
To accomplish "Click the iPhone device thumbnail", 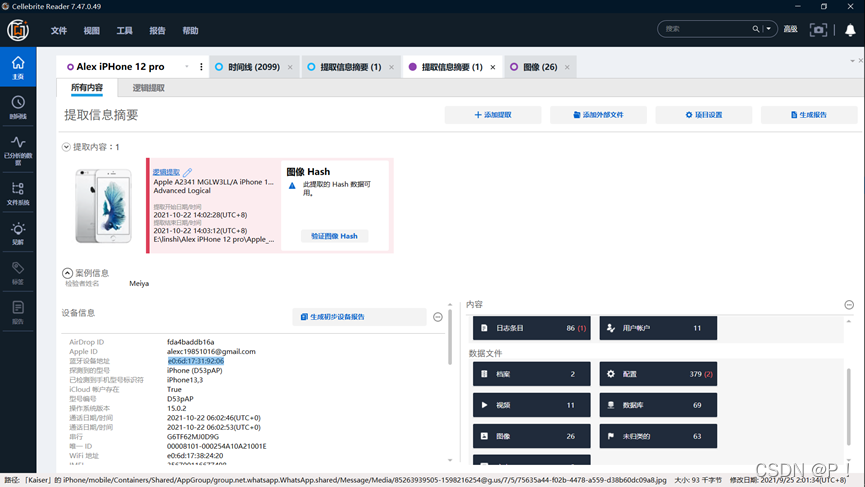I will tap(104, 206).
